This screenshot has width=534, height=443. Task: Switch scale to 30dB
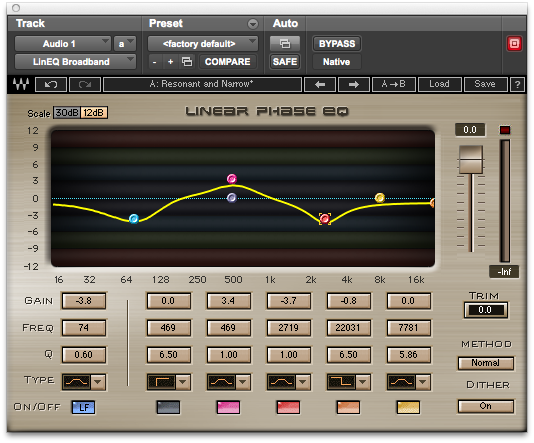point(67,113)
